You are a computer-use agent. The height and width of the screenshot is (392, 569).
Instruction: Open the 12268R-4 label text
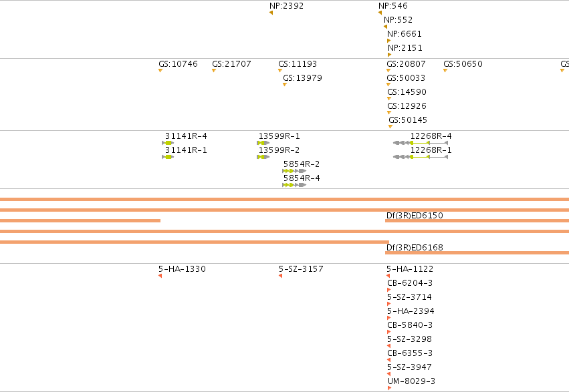coord(431,136)
